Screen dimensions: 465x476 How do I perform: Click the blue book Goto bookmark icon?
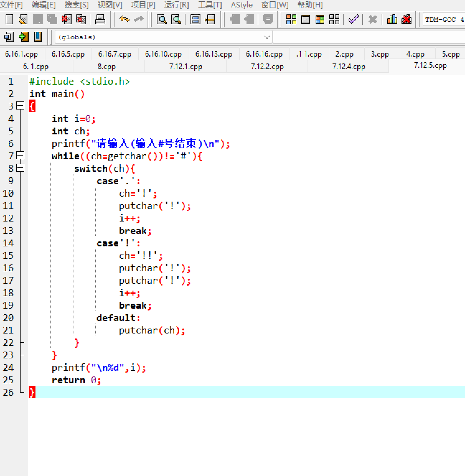point(38,37)
